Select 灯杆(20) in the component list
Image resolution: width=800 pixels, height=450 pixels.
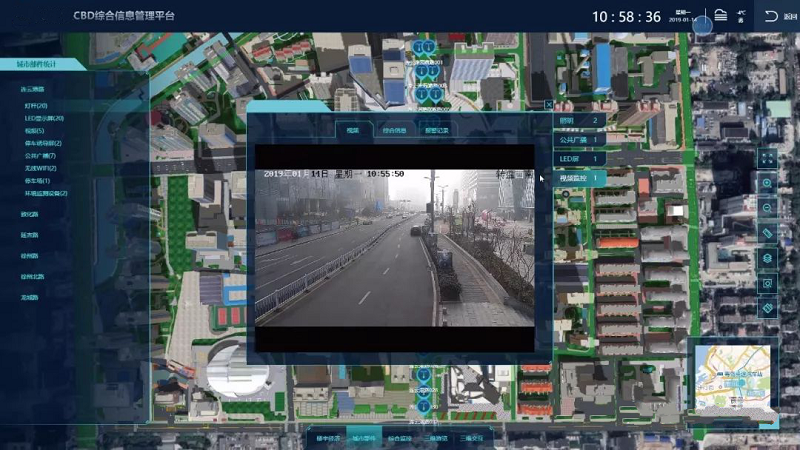pyautogui.click(x=36, y=105)
